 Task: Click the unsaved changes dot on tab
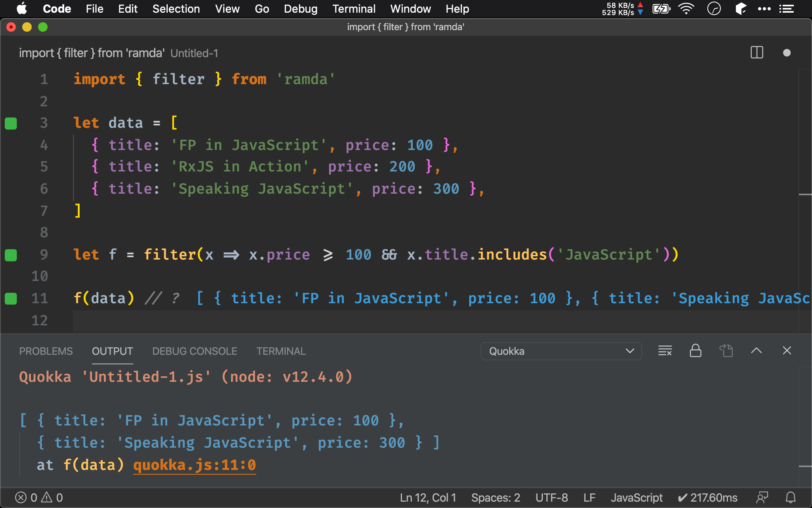[x=787, y=53]
